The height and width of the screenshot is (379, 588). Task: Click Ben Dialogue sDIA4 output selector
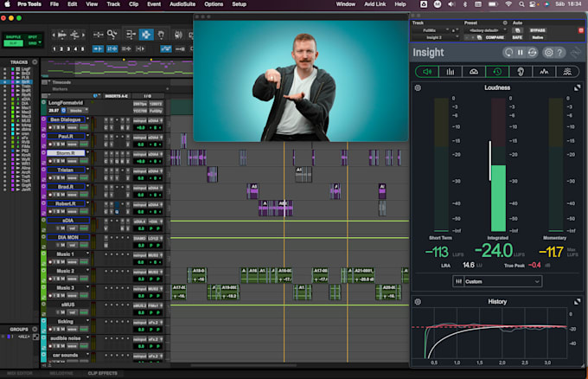[156, 120]
